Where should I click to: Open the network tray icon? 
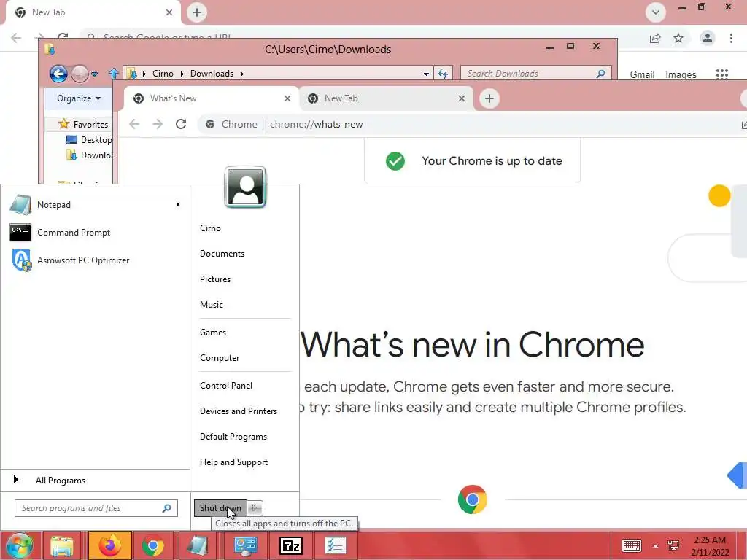673,545
